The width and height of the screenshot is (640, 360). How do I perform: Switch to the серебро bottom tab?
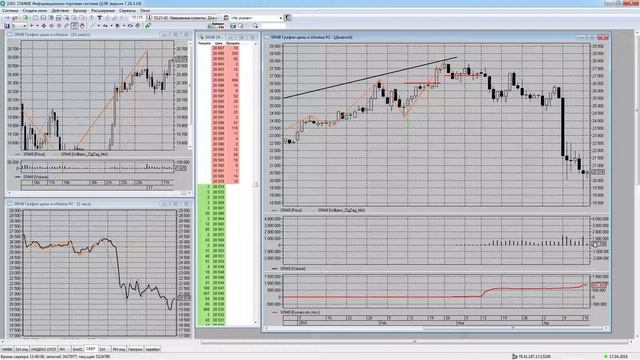click(x=153, y=349)
